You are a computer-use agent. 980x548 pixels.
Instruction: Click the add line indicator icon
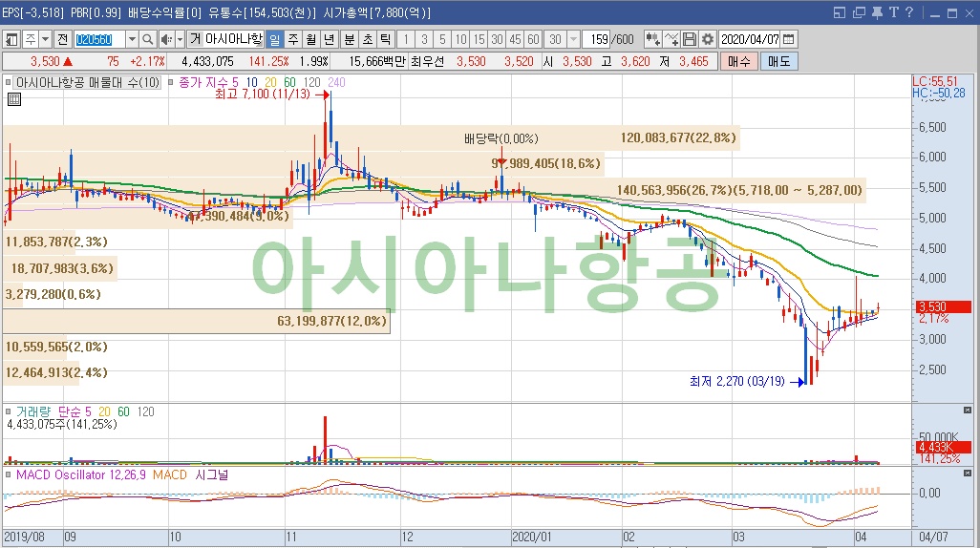(671, 39)
